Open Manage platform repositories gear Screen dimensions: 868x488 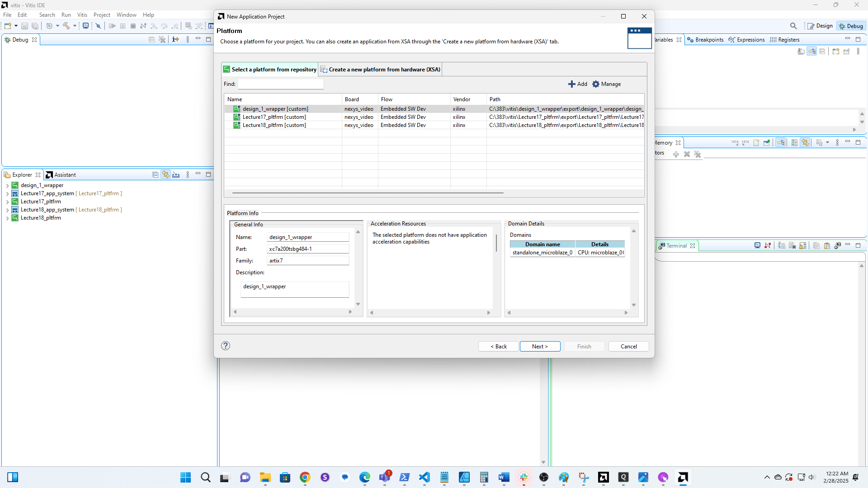596,84
